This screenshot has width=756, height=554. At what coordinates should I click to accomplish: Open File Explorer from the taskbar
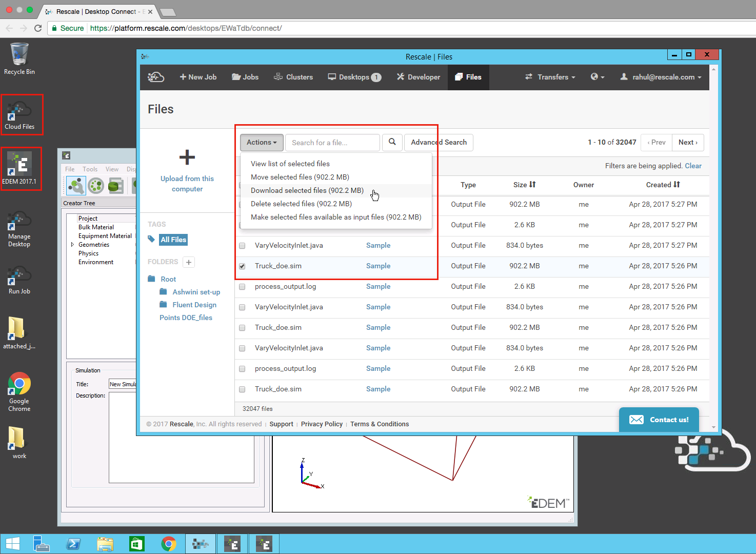(105, 544)
